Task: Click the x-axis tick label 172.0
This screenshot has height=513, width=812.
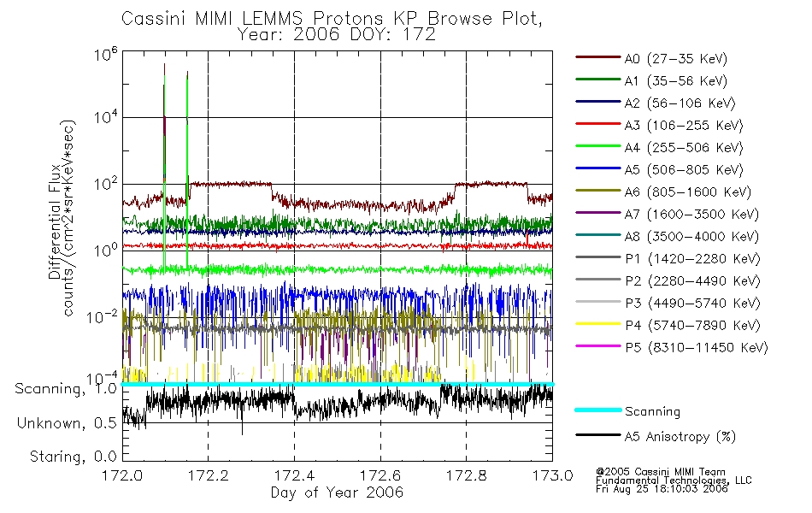Action: (x=122, y=475)
